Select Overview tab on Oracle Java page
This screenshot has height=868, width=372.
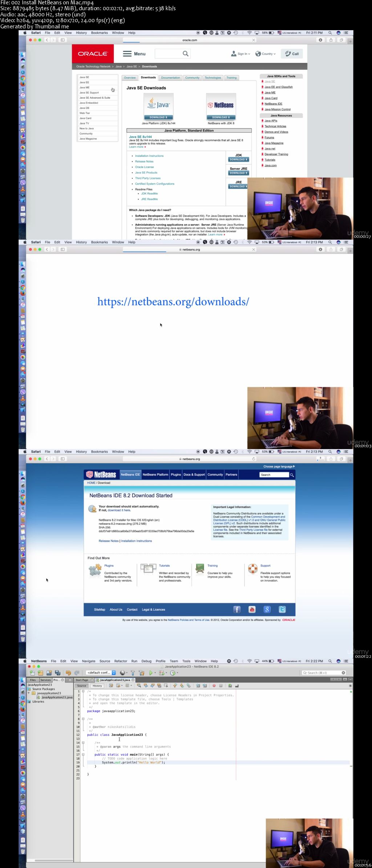coord(130,77)
